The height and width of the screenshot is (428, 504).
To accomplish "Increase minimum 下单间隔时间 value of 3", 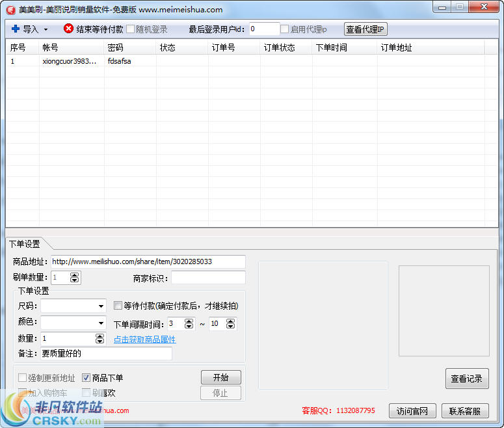I will [189, 321].
